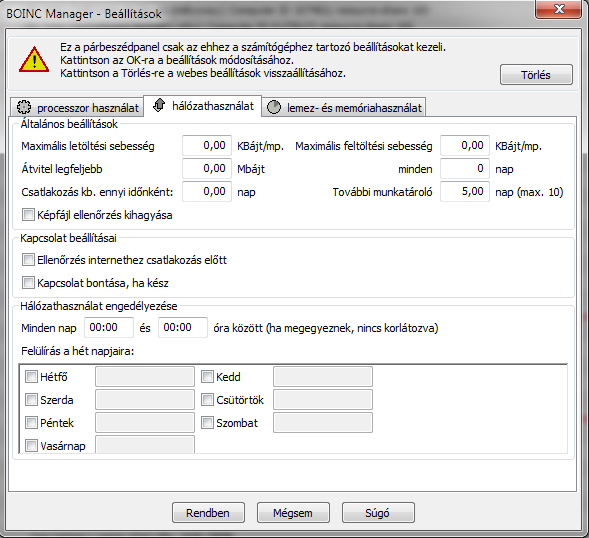Edit the További munkatároló field
Image resolution: width=589 pixels, height=538 pixels.
pyautogui.click(x=465, y=191)
